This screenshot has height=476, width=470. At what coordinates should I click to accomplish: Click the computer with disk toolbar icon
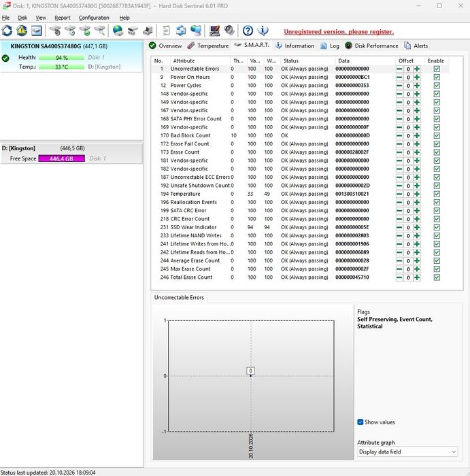pos(148,31)
